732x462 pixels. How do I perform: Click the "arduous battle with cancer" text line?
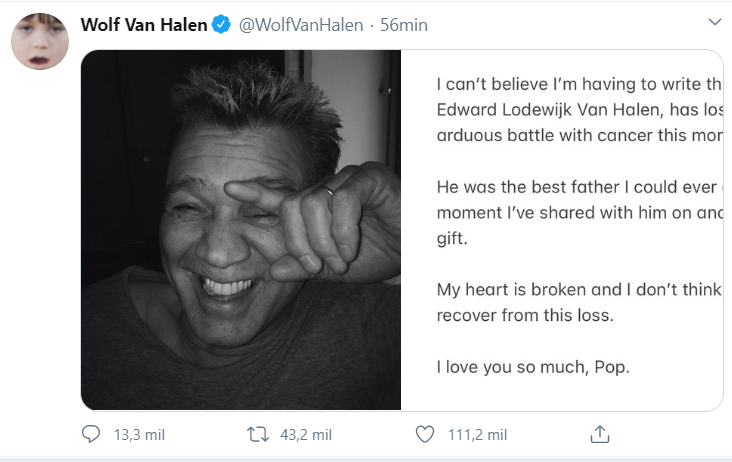[x=578, y=134]
